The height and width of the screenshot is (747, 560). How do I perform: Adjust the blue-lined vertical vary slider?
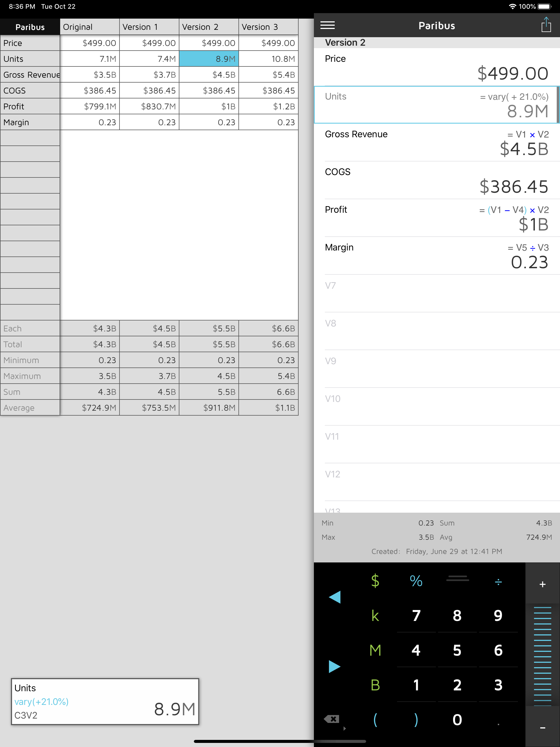pyautogui.click(x=542, y=655)
